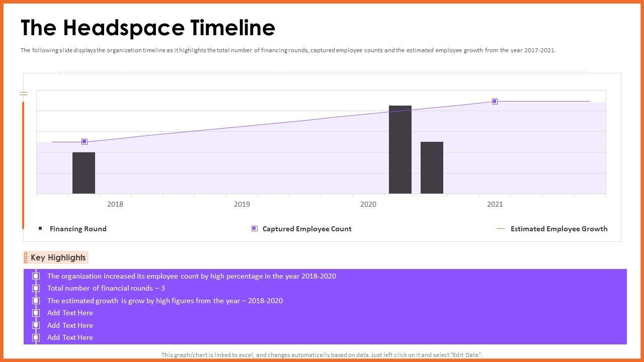The height and width of the screenshot is (362, 644).
Task: Click bullet icon for employee count increase line
Action: (36, 276)
